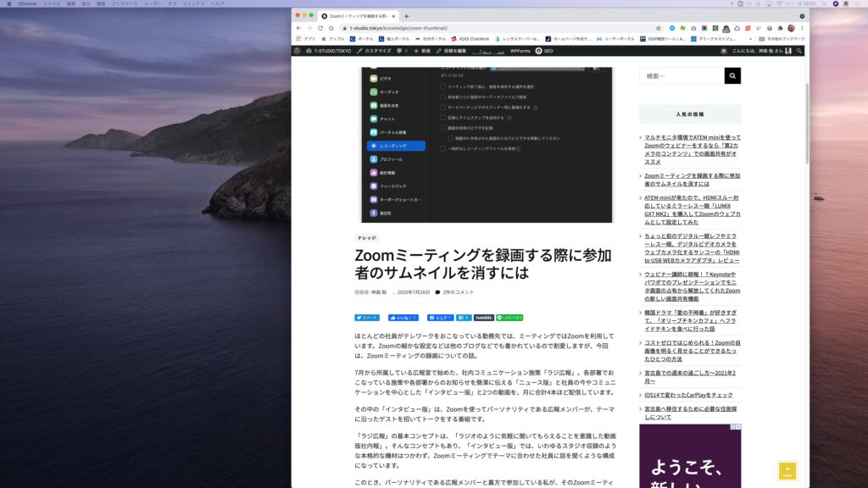Open the WordPress logo admin menu
Screen dimensions: 868x488
coord(298,51)
